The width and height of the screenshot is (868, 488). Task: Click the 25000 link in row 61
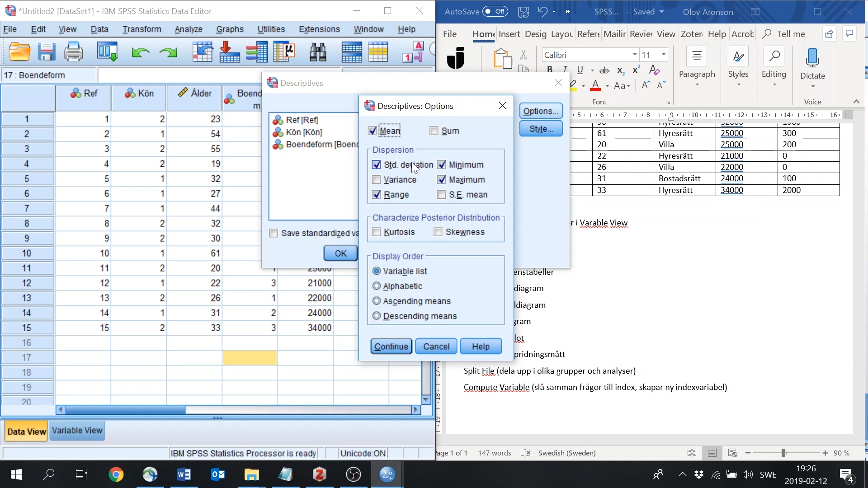[x=732, y=133]
